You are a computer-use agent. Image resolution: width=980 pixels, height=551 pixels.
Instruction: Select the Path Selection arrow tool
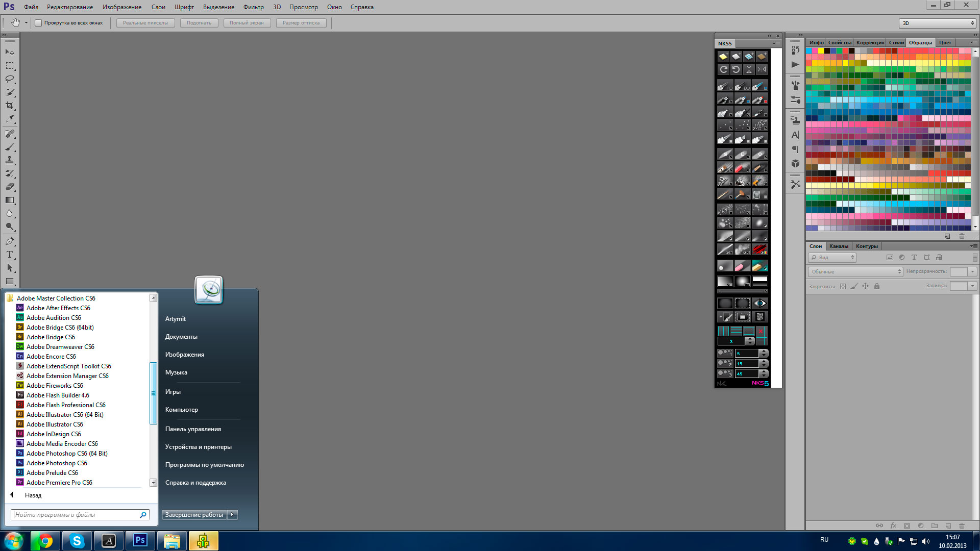tap(10, 268)
